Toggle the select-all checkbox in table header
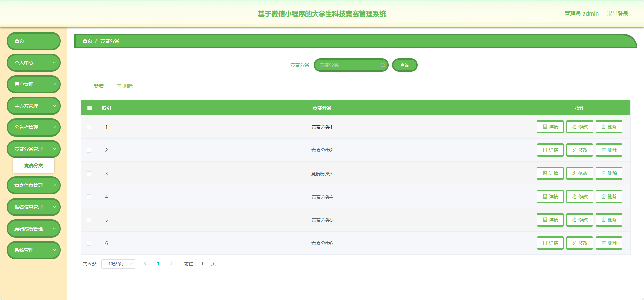 point(90,108)
